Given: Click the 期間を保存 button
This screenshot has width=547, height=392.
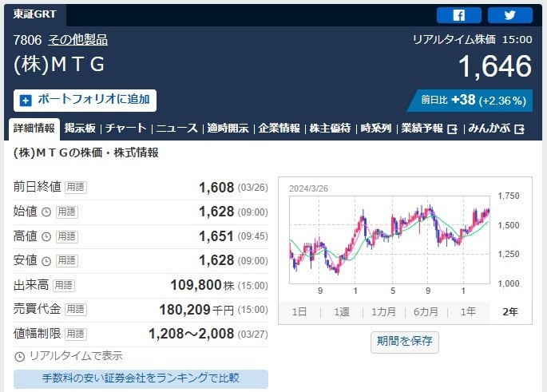Looking at the screenshot, I should 404,343.
